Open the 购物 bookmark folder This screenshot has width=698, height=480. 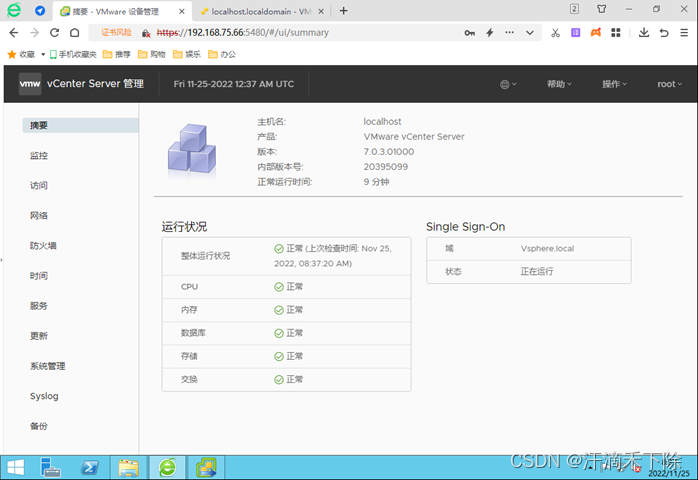click(151, 54)
